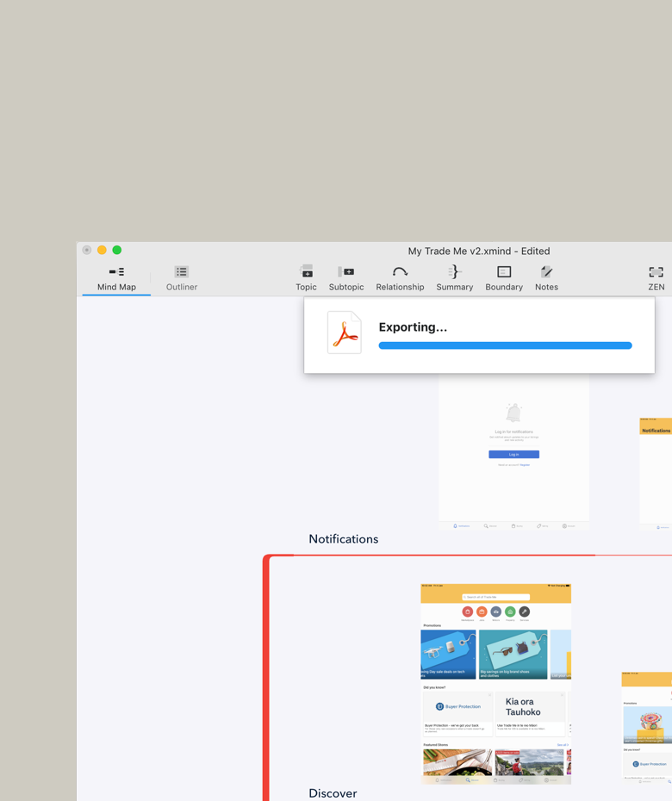Click the yellow minimize window button
Viewport: 672px width, 801px height.
(x=102, y=250)
